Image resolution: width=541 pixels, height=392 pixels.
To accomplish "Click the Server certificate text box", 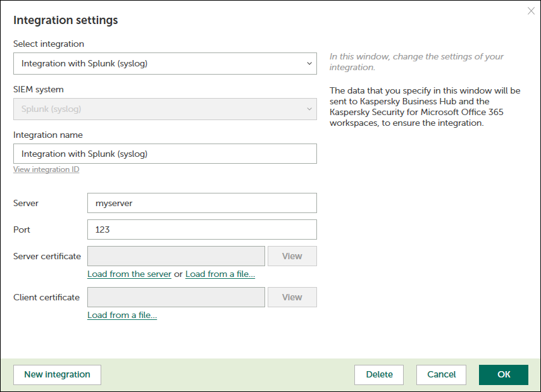I will point(176,256).
